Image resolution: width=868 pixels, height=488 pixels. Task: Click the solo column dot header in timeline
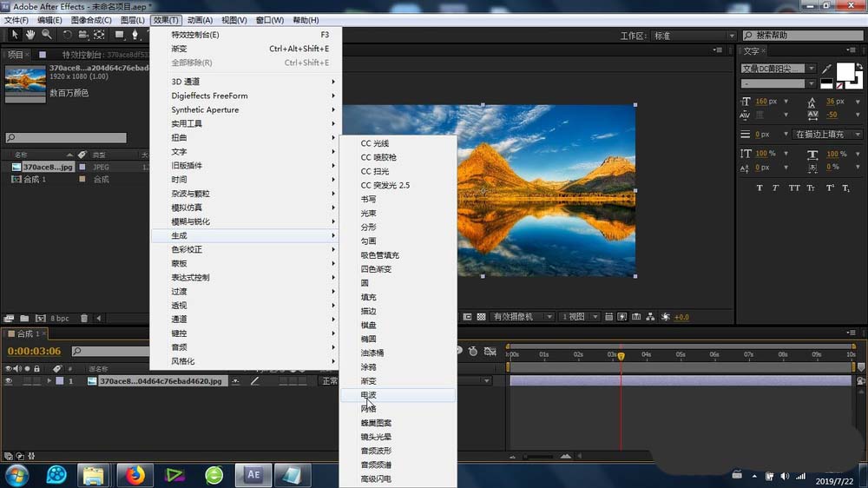pyautogui.click(x=27, y=368)
